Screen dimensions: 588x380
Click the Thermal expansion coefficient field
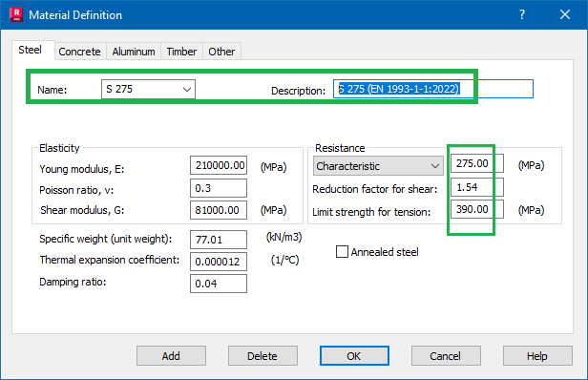coord(219,262)
